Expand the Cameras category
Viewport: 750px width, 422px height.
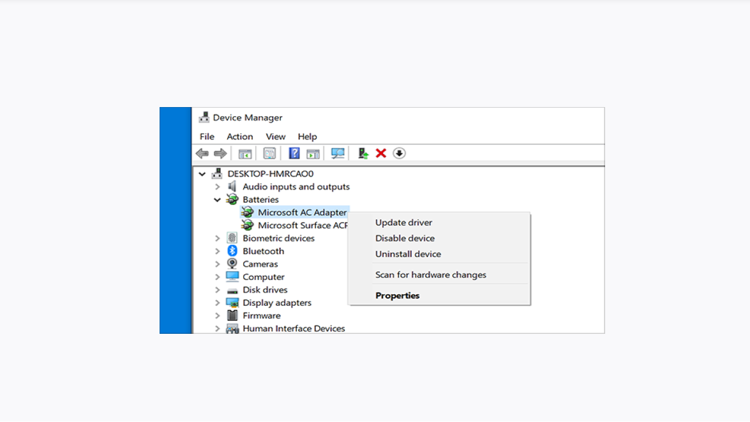click(217, 264)
